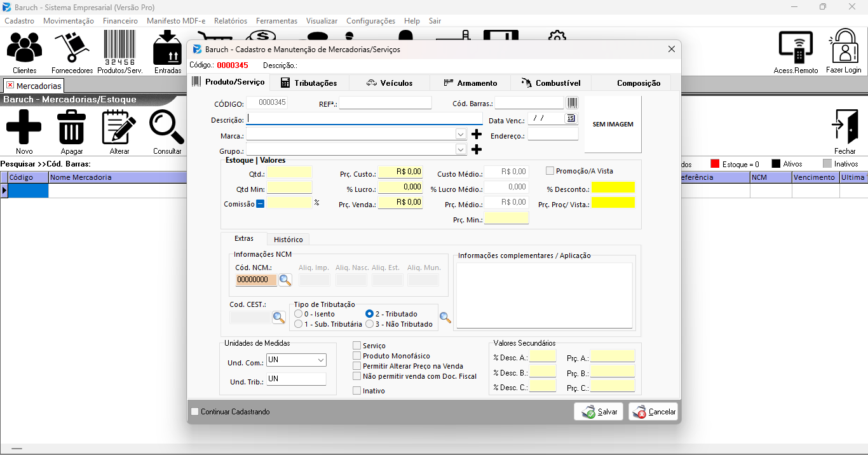This screenshot has height=455, width=868.
Task: Select 1 - Sub. Tributária option
Action: click(299, 324)
